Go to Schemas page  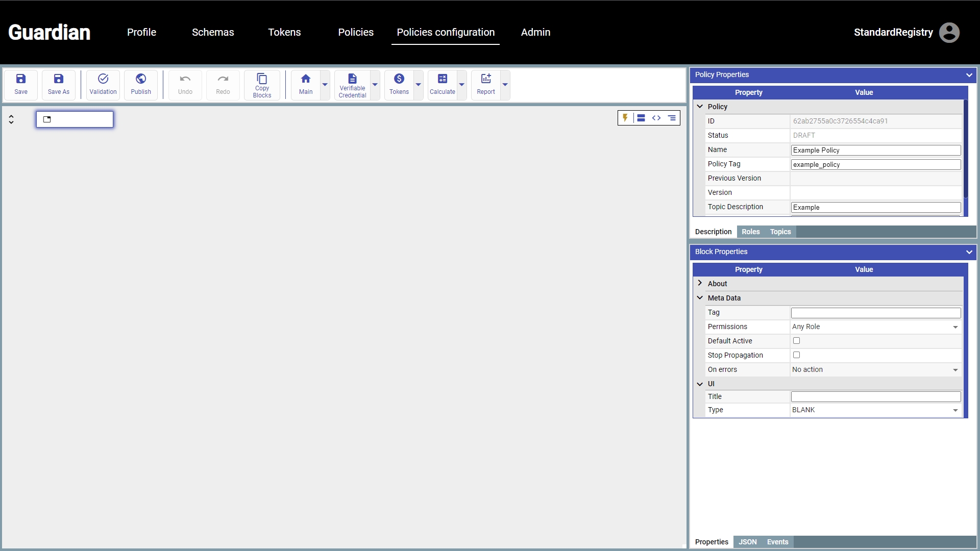tap(213, 32)
